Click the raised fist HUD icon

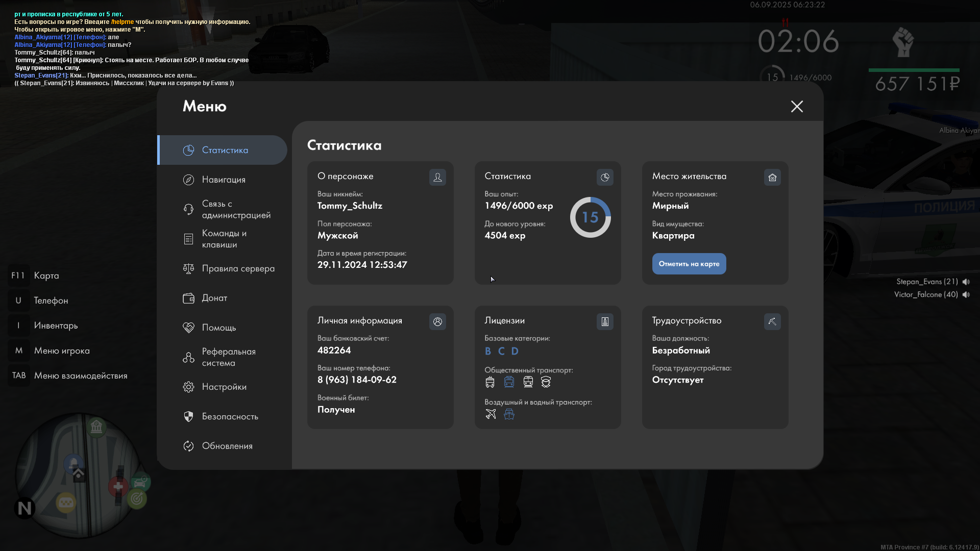[x=903, y=42]
